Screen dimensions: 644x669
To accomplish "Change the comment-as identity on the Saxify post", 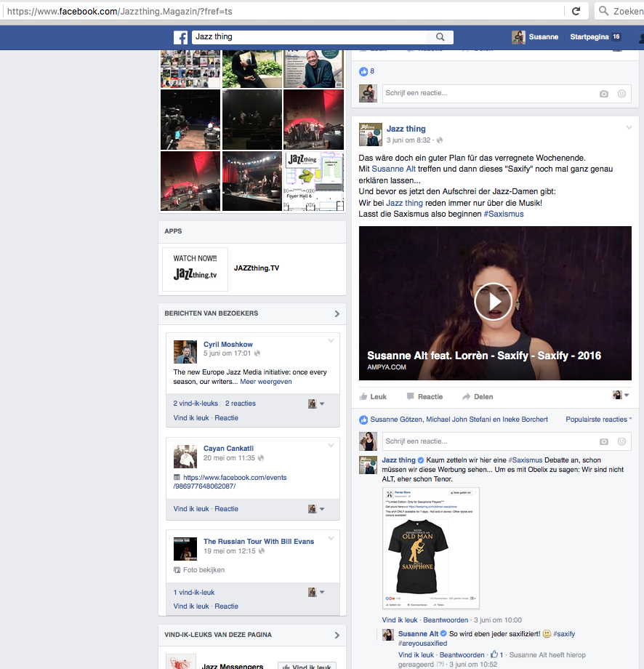I will pos(621,395).
